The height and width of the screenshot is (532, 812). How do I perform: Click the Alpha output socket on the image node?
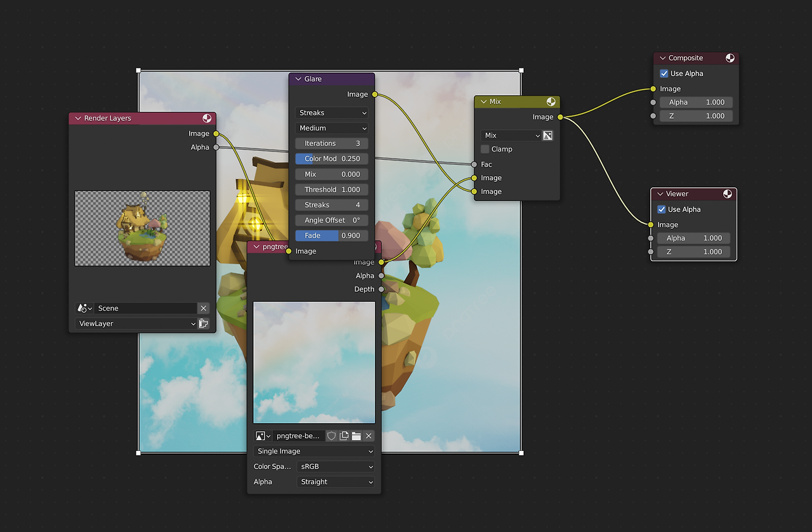tap(381, 276)
